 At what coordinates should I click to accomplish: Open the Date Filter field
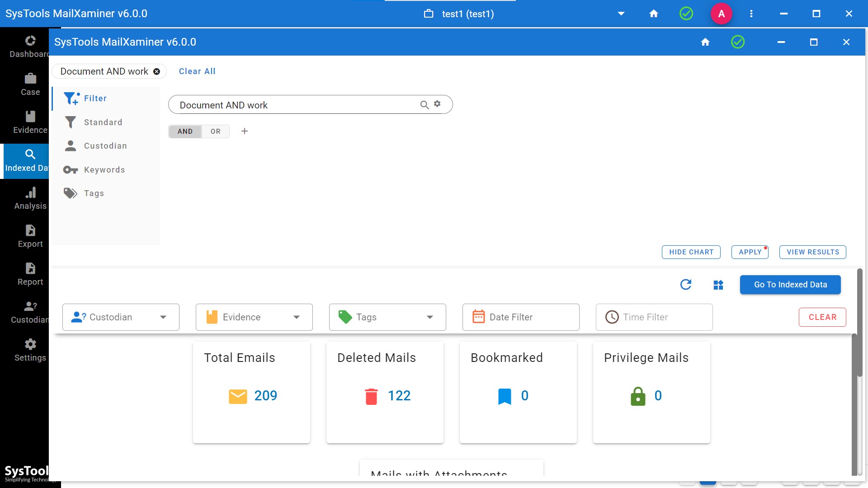coord(521,317)
